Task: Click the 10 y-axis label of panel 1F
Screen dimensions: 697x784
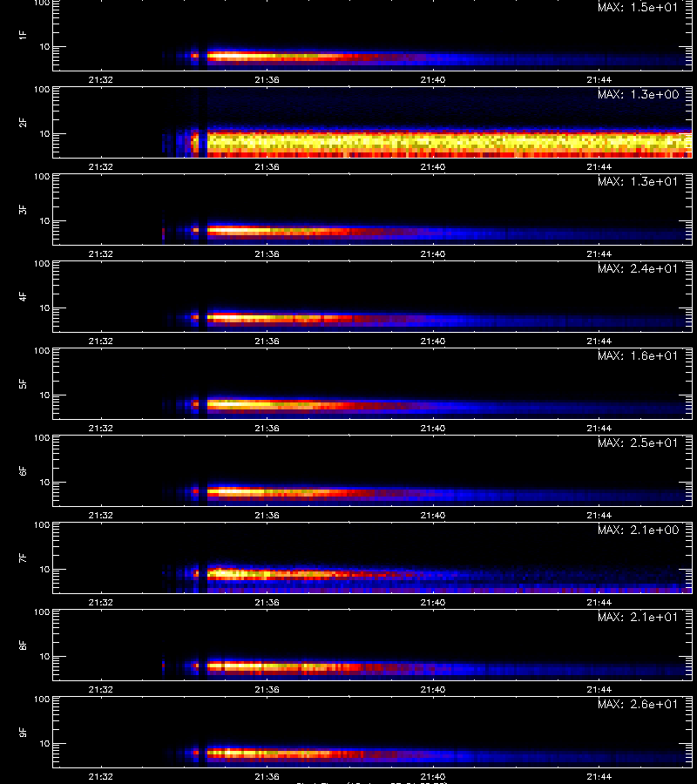Action: click(x=45, y=46)
